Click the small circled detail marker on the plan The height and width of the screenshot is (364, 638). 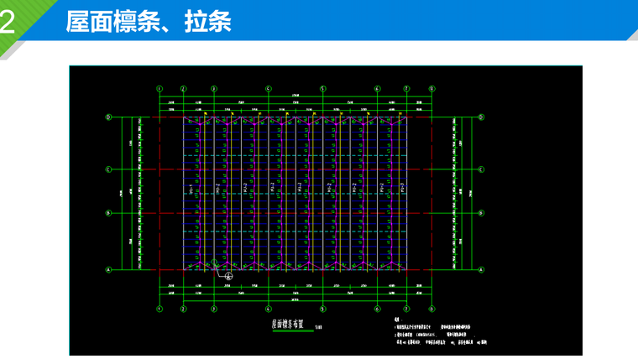coord(214,263)
